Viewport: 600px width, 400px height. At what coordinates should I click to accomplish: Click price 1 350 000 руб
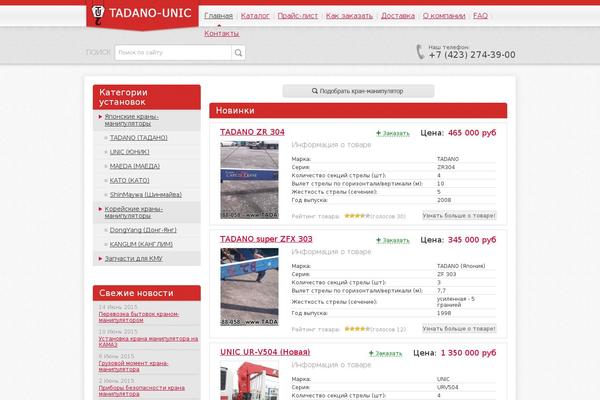pos(468,353)
